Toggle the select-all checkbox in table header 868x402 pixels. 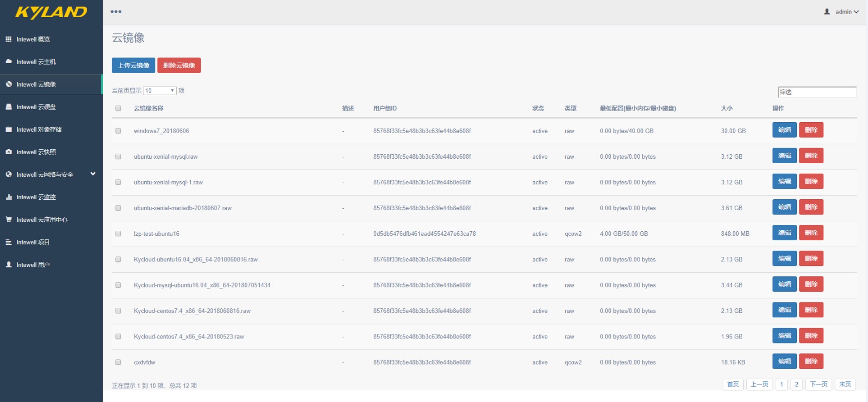tap(118, 108)
